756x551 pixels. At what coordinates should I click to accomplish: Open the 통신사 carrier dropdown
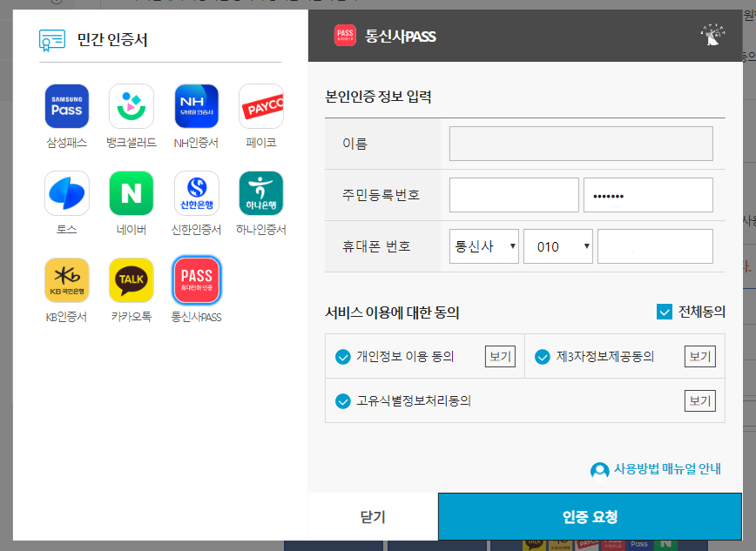pos(484,246)
